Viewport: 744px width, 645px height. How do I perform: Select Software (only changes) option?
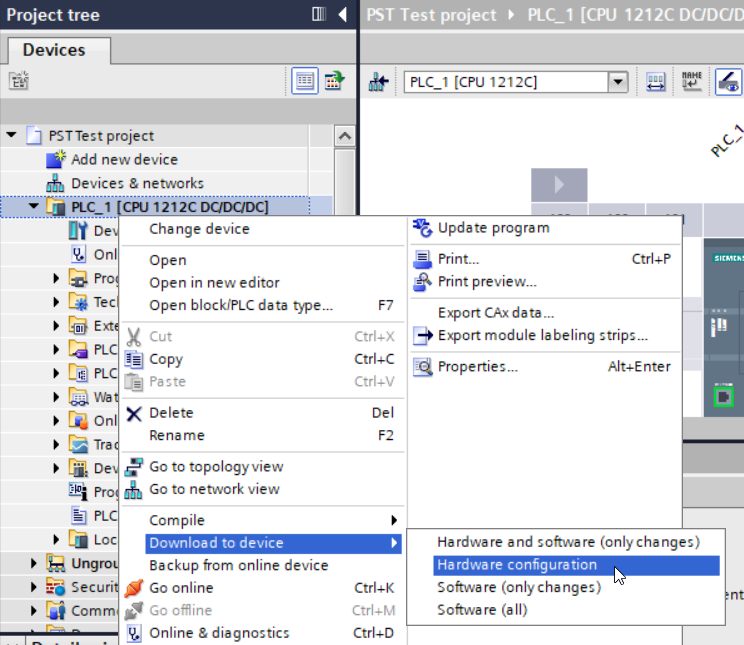[519, 588]
